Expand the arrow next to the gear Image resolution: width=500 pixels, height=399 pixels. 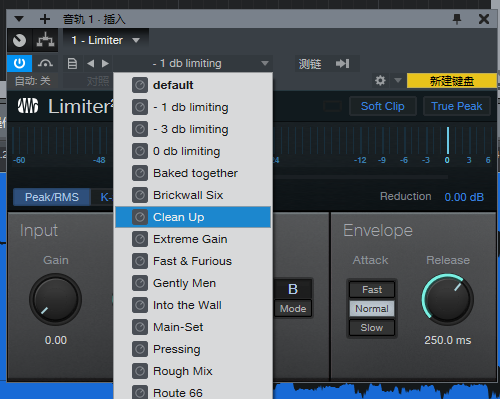pos(398,80)
